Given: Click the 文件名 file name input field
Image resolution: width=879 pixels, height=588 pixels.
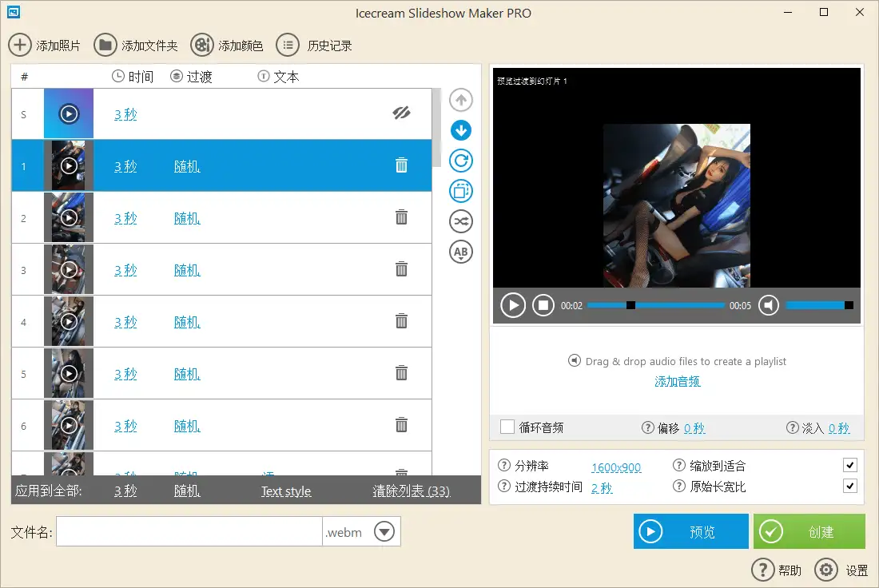Looking at the screenshot, I should (x=189, y=531).
